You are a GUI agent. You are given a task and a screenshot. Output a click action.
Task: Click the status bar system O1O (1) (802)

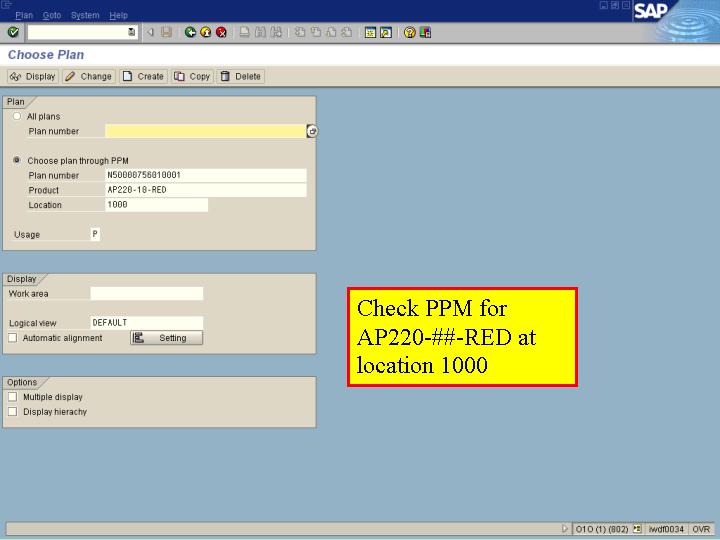point(602,529)
